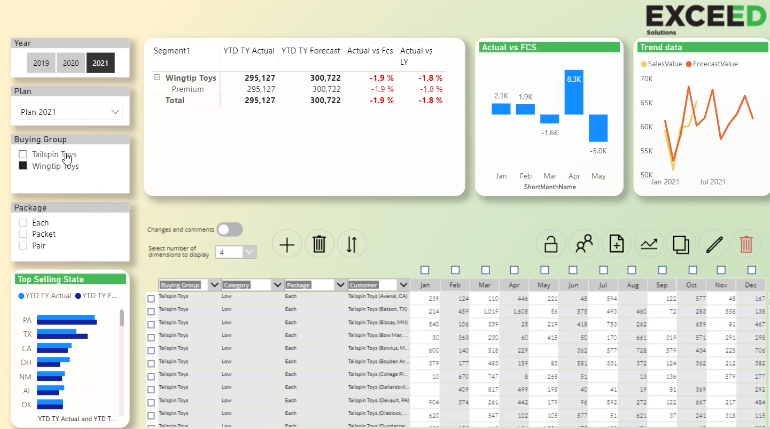Image resolution: width=770 pixels, height=429 pixels.
Task: Check the Pair package checkbox
Action: (x=23, y=245)
